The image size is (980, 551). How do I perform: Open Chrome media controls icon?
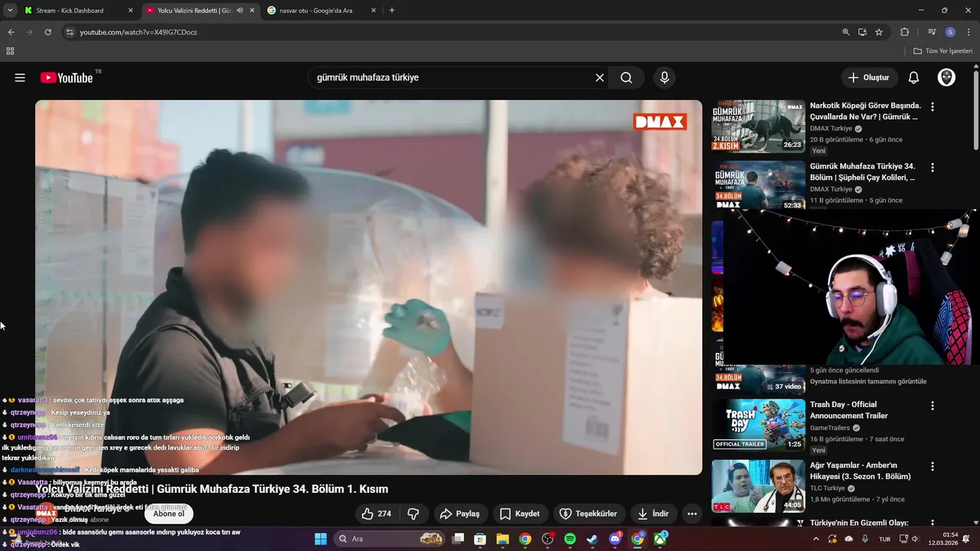pos(932,32)
